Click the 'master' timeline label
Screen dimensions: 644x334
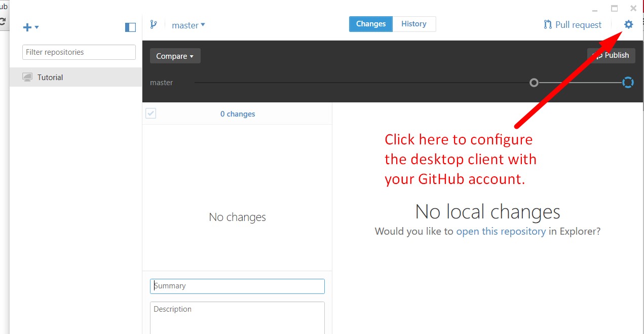[162, 83]
